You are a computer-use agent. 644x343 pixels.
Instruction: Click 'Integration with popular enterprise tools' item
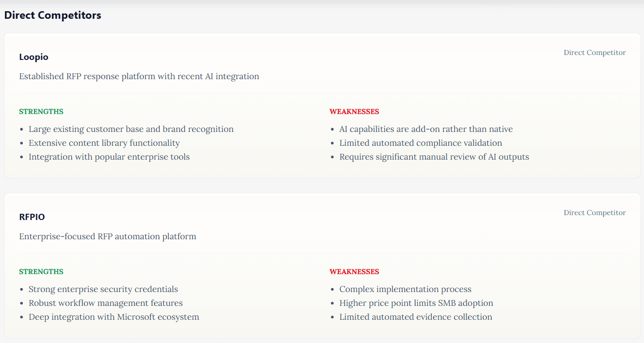coord(109,157)
